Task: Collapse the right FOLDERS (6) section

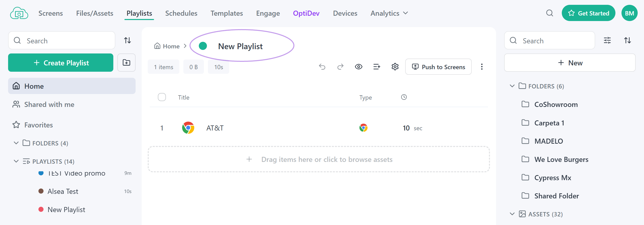Action: click(x=512, y=86)
